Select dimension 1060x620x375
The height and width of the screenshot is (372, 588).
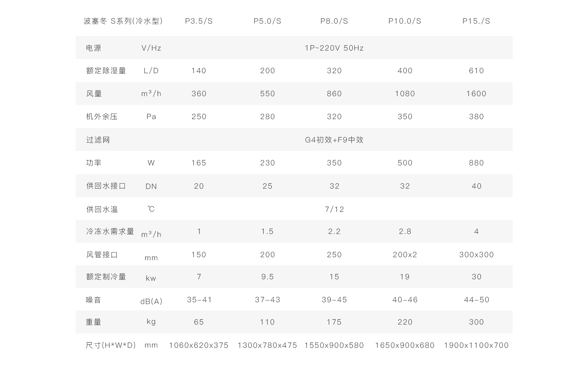click(199, 345)
